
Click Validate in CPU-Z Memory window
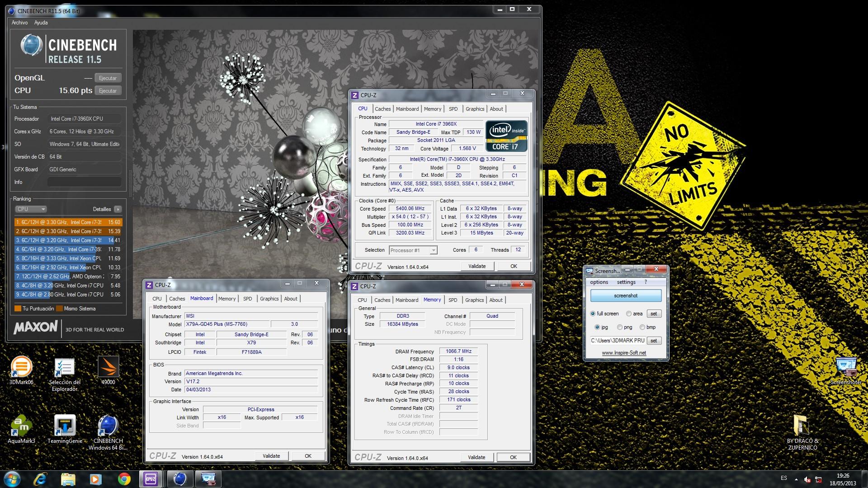click(476, 458)
